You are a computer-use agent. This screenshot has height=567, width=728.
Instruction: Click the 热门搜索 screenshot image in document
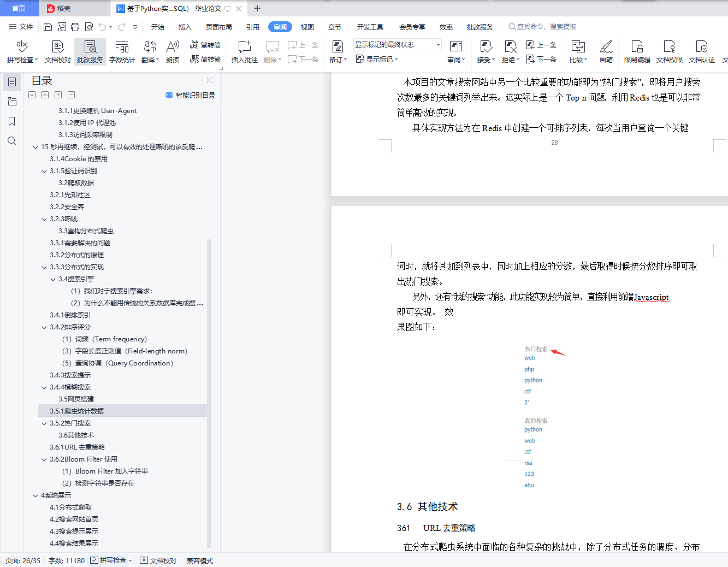(x=536, y=417)
